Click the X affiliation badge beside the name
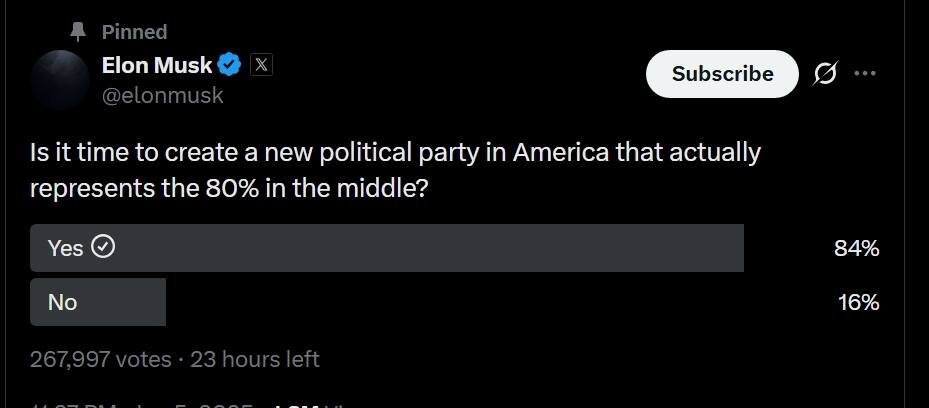 [x=261, y=65]
